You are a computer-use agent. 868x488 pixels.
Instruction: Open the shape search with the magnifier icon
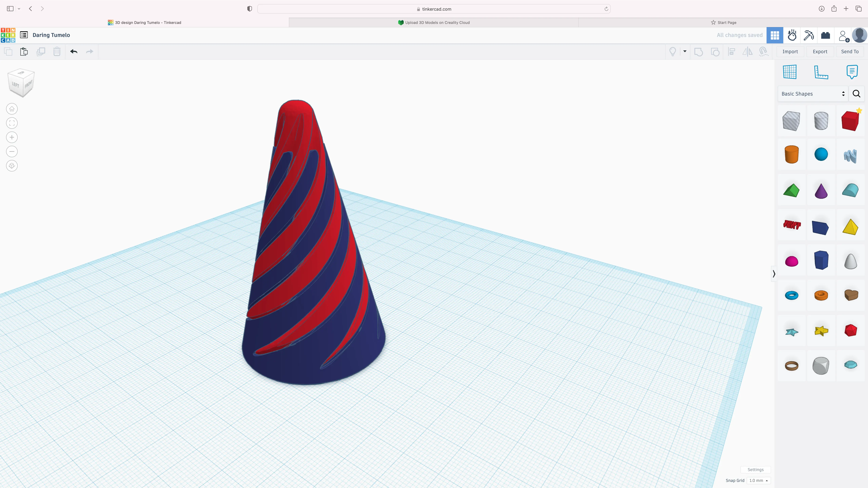point(856,94)
